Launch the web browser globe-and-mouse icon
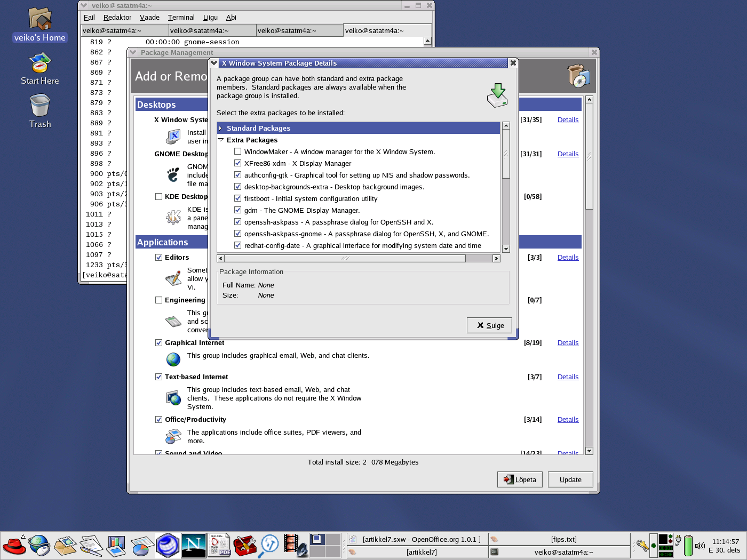This screenshot has height=560, width=747. point(39,546)
